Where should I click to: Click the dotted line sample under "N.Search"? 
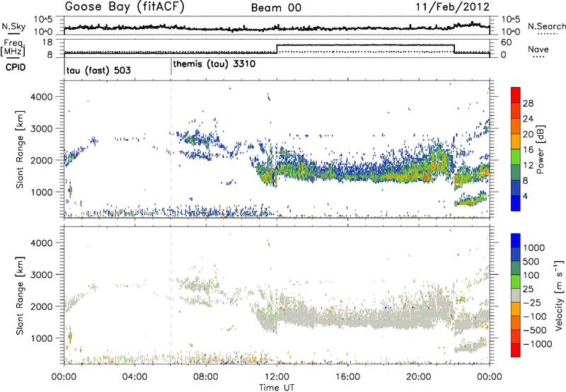pos(548,34)
